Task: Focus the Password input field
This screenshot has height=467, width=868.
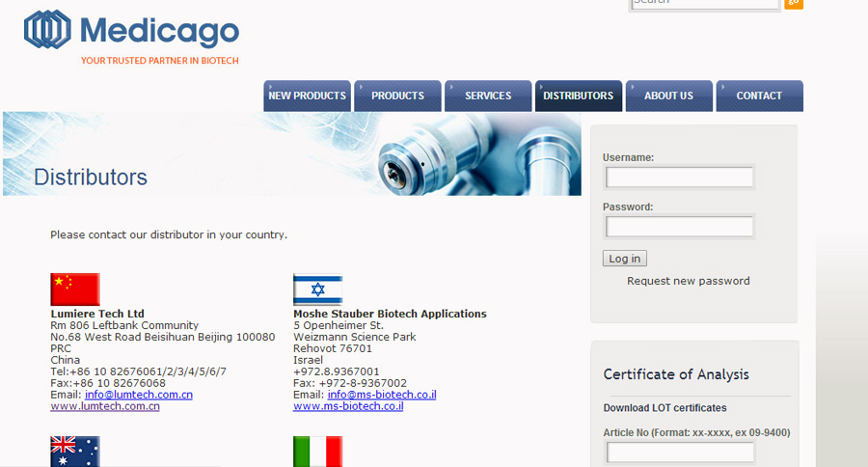Action: coord(679,227)
